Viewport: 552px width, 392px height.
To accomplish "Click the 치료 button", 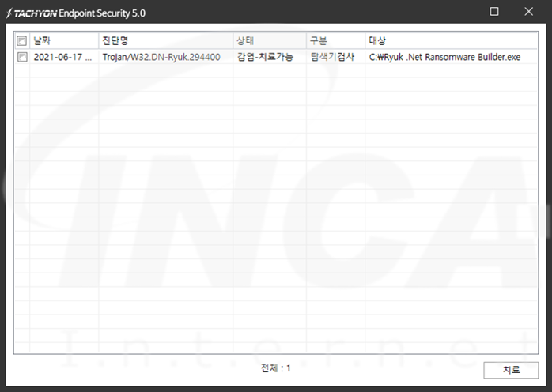I will 511,370.
